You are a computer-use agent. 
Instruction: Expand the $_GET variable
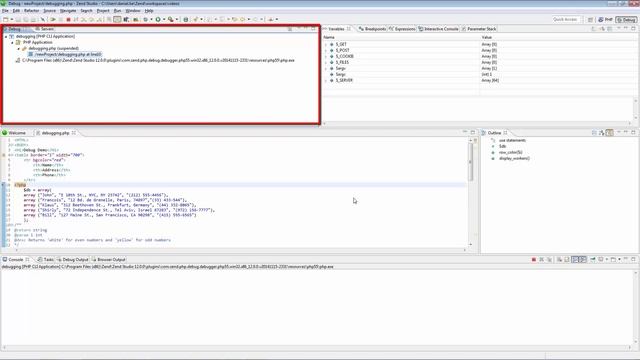tap(326, 44)
